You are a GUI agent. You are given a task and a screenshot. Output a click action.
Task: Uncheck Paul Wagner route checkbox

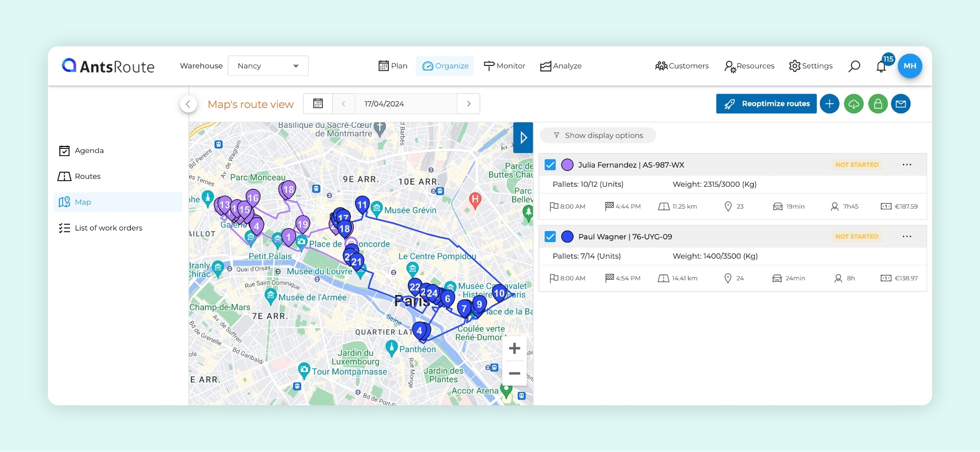pos(550,237)
